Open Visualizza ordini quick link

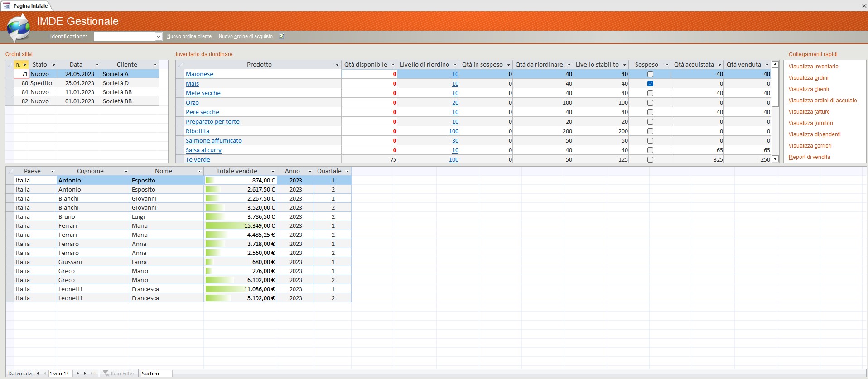808,78
